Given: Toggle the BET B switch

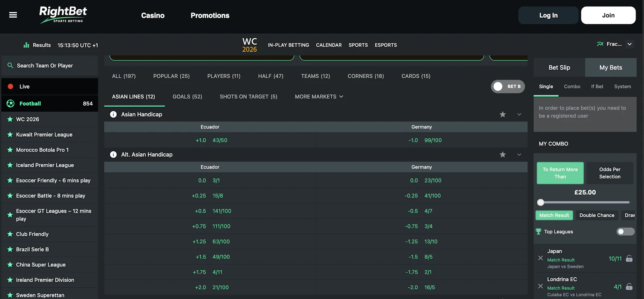Looking at the screenshot, I should coord(508,87).
